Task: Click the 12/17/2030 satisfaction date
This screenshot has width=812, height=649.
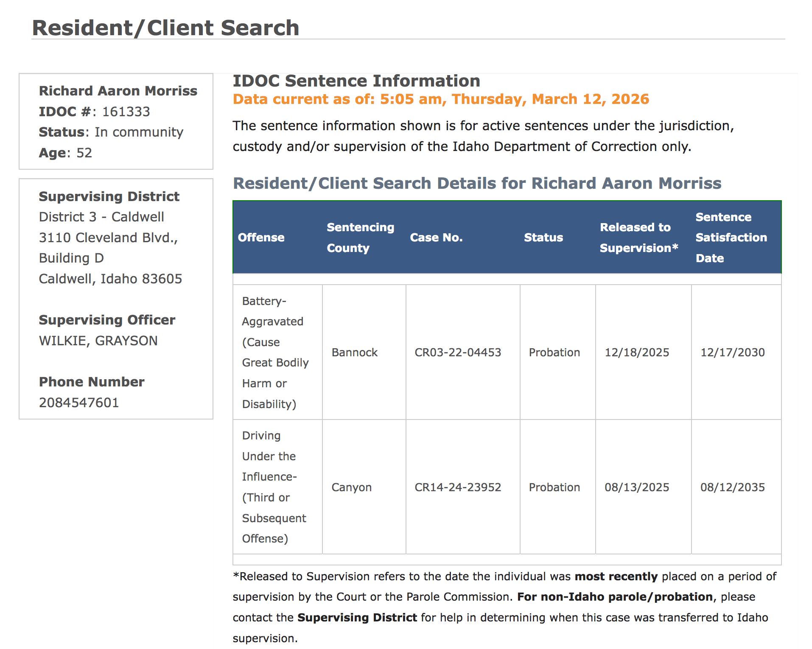Action: pos(732,352)
